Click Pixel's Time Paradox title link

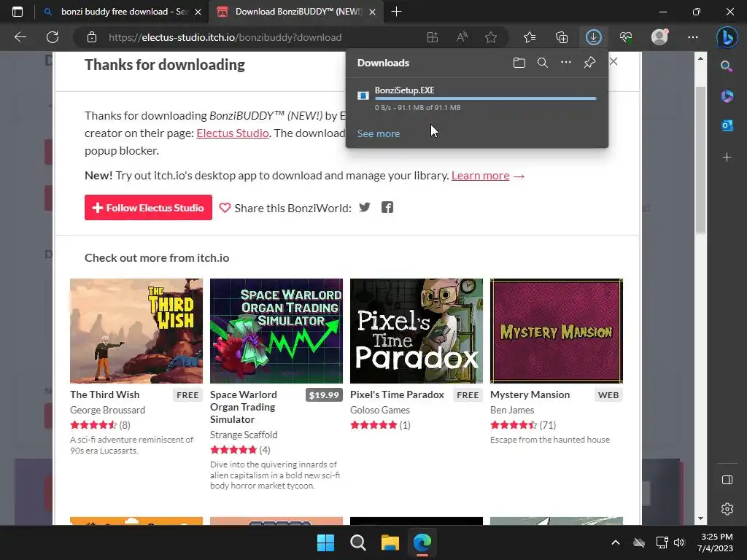pyautogui.click(x=397, y=394)
